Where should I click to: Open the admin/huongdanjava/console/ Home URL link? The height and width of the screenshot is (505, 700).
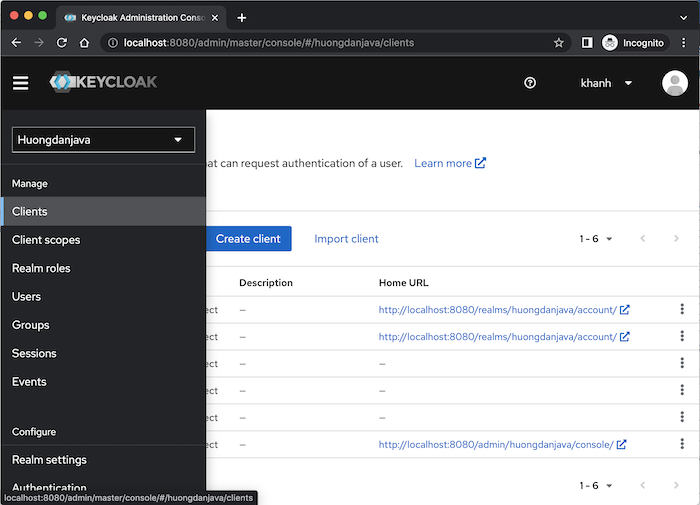tap(502, 445)
